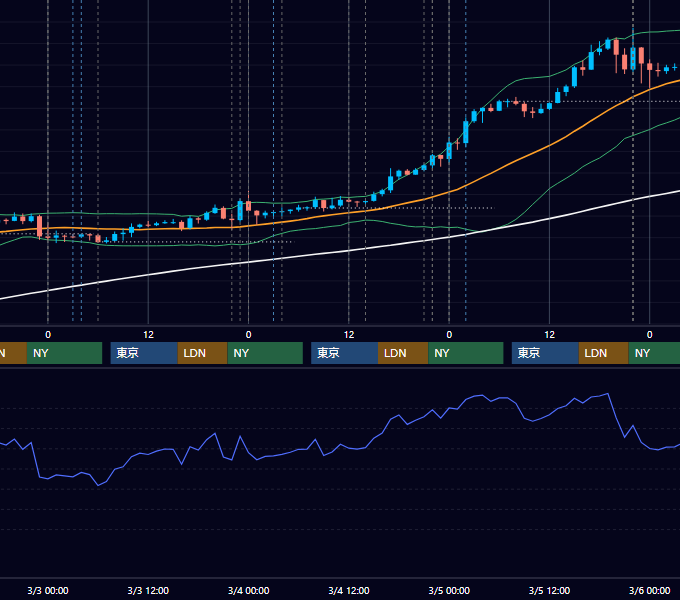The height and width of the screenshot is (600, 680).
Task: Click the 3/6 00:00 date label
Action: click(649, 590)
